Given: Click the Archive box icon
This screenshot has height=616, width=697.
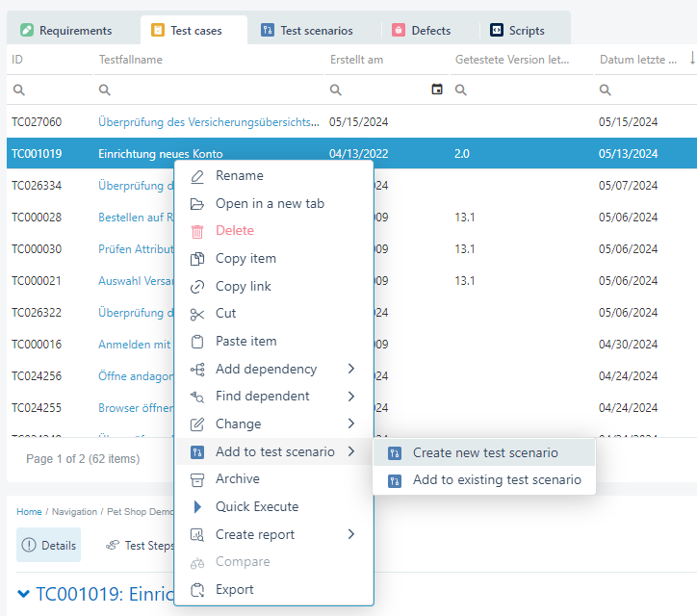Looking at the screenshot, I should coord(197,479).
